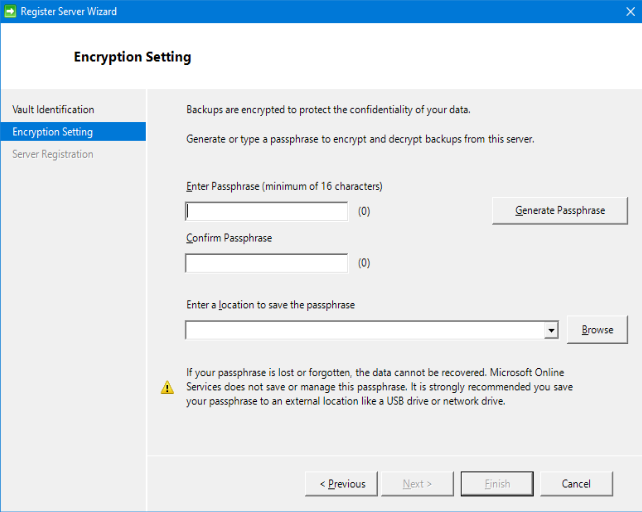Click the yellow warning triangle icon

(168, 388)
